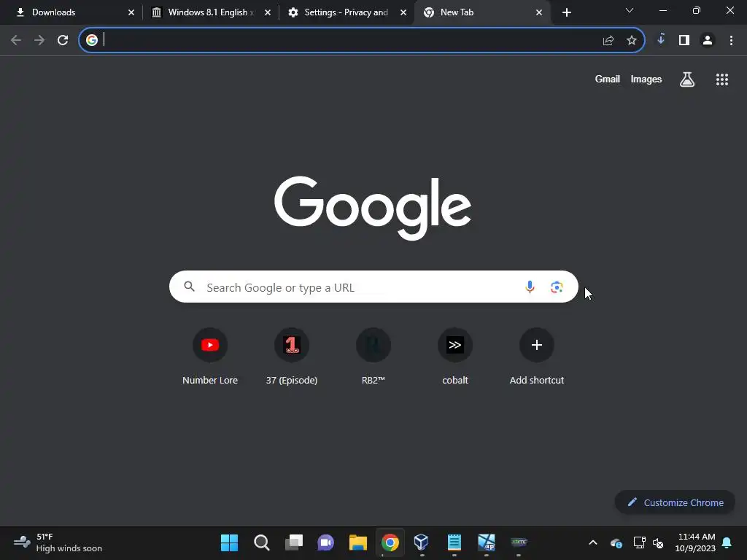The height and width of the screenshot is (560, 747).
Task: Close the Settings tab
Action: coord(403,12)
